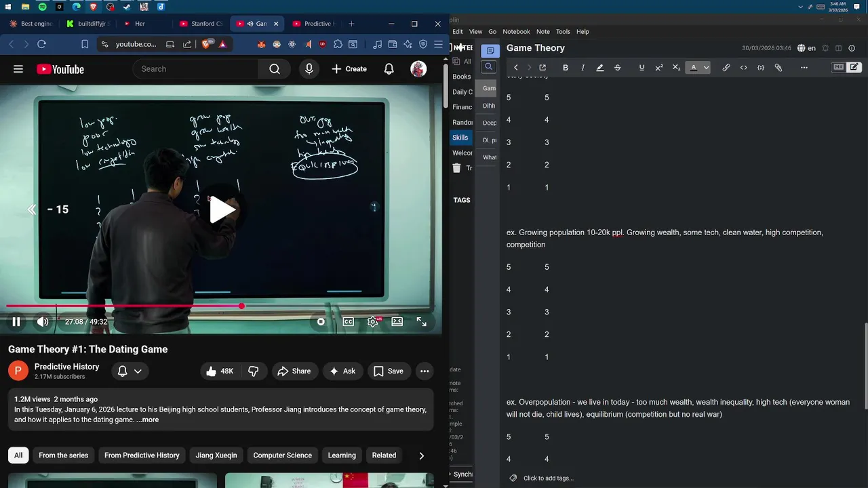Apply italic formatting in Joplin editor
The height and width of the screenshot is (488, 868).
[583, 68]
